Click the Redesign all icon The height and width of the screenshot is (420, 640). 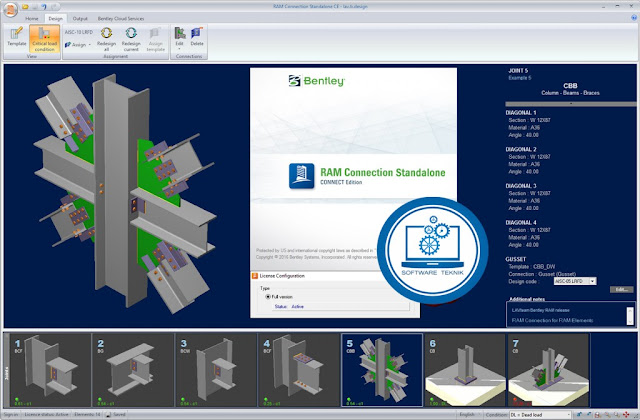click(107, 39)
